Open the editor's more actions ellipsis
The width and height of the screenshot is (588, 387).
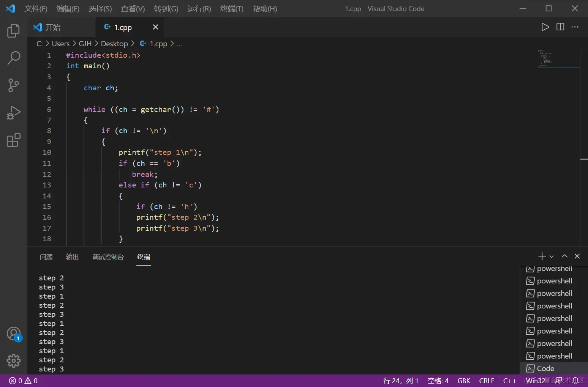pyautogui.click(x=575, y=27)
